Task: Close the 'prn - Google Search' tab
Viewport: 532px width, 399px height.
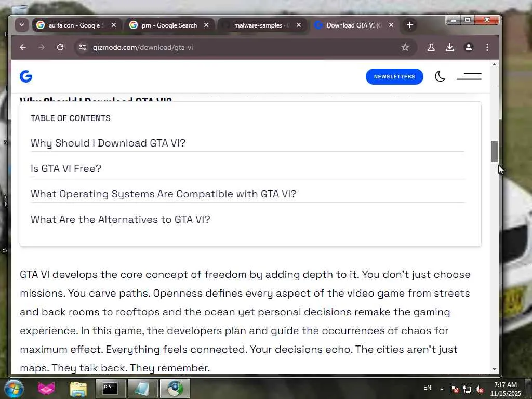Action: click(206, 25)
